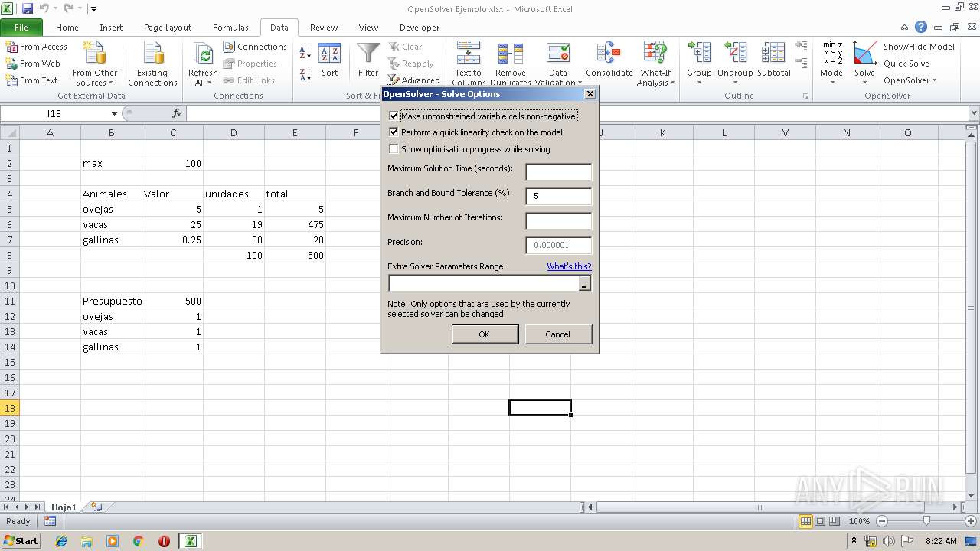The height and width of the screenshot is (551, 980).
Task: Open the OpenSolver Model icon
Action: point(832,53)
